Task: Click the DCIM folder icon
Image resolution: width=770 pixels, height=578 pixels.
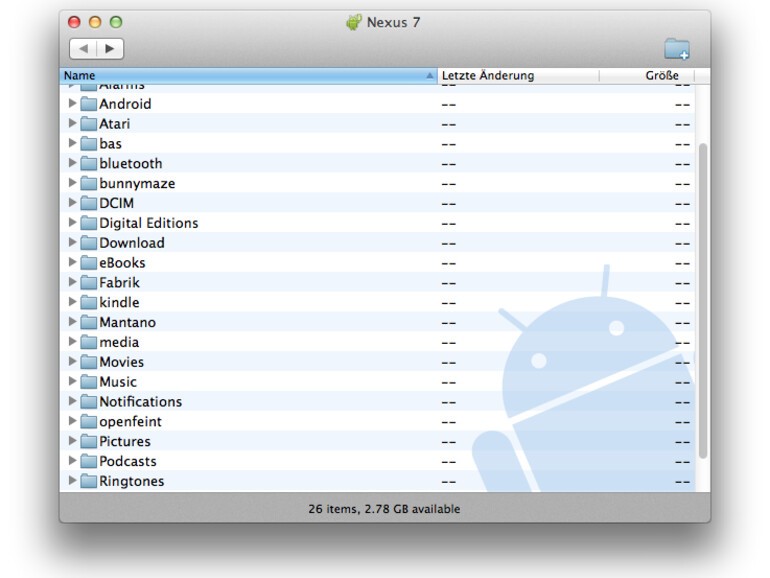Action: (x=88, y=203)
